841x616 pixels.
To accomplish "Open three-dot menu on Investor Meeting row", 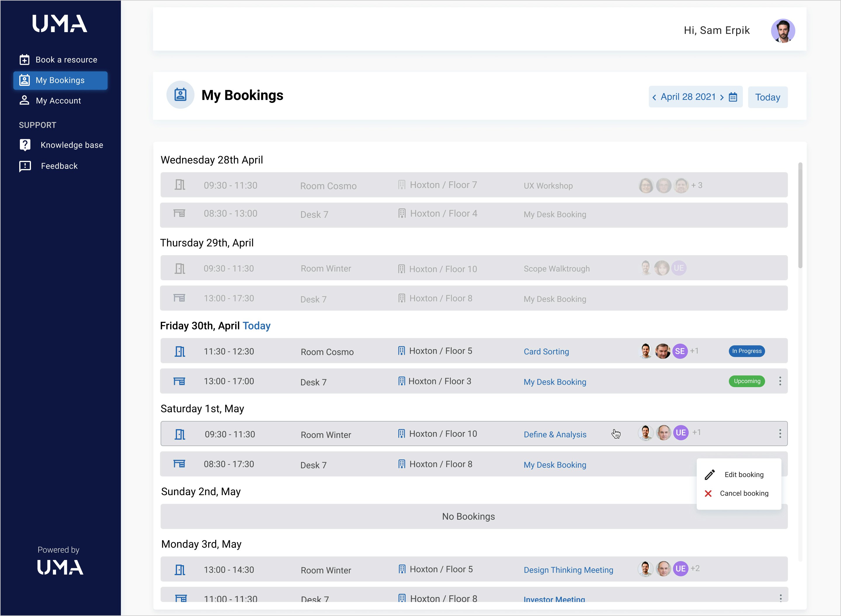I will coord(780,598).
